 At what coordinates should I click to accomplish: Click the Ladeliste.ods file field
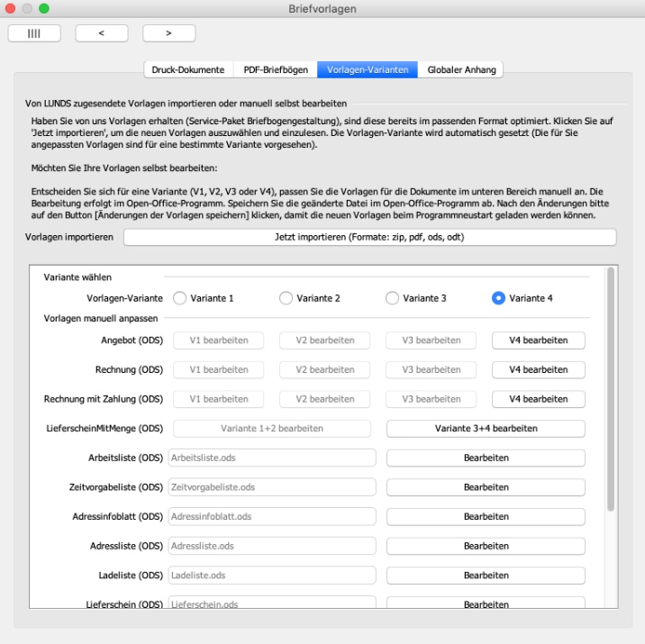tap(272, 576)
